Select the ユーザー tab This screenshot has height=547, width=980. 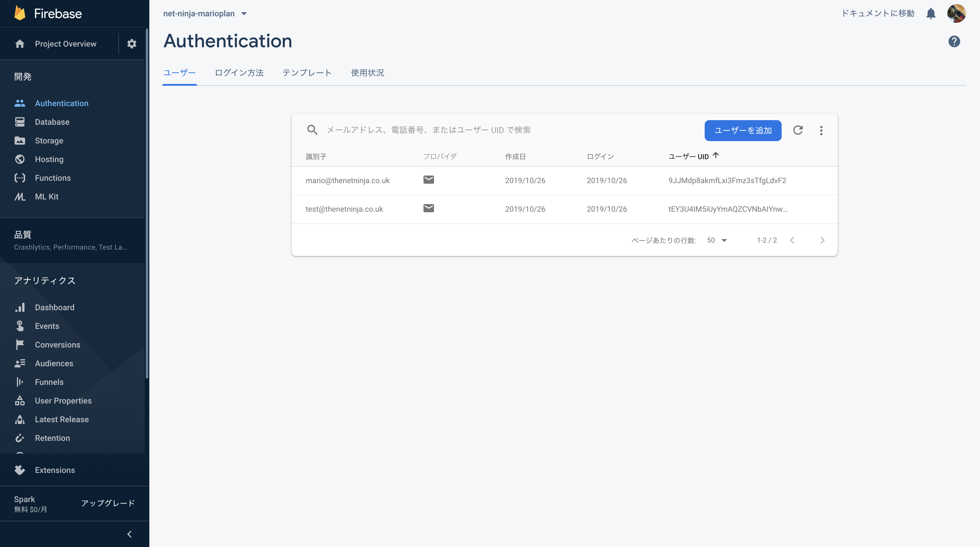coord(179,73)
